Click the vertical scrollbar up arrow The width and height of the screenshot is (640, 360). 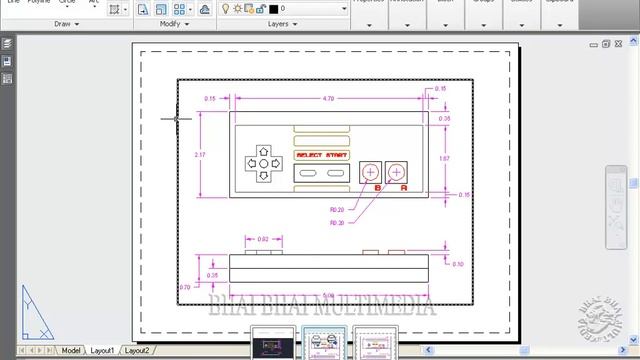point(633,40)
